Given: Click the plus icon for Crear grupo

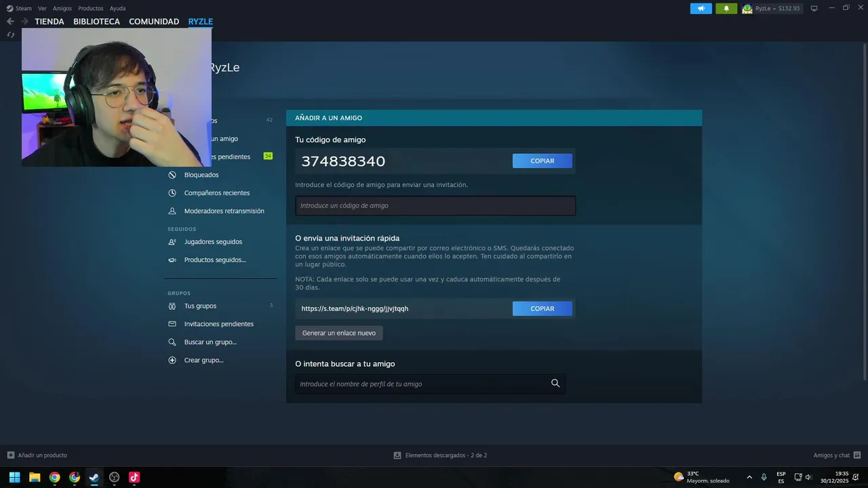Looking at the screenshot, I should (172, 360).
